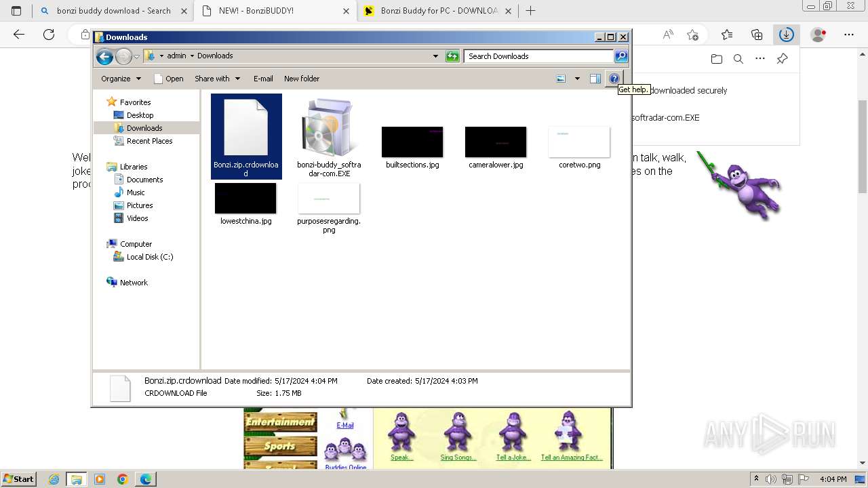
Task: Select Downloads in navigation pane
Action: (x=144, y=128)
